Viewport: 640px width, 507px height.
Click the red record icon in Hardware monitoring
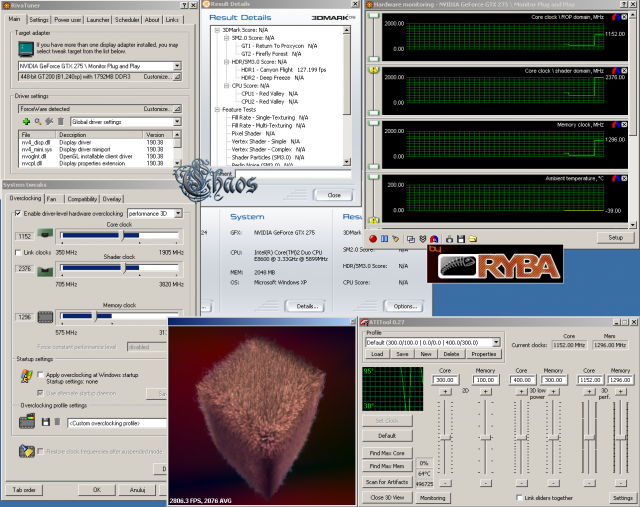373,239
